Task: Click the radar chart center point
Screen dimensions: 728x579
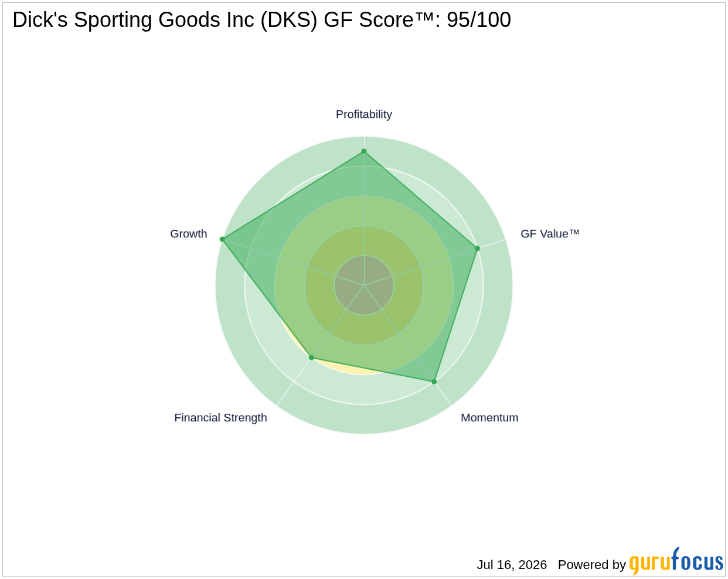Action: click(x=364, y=285)
